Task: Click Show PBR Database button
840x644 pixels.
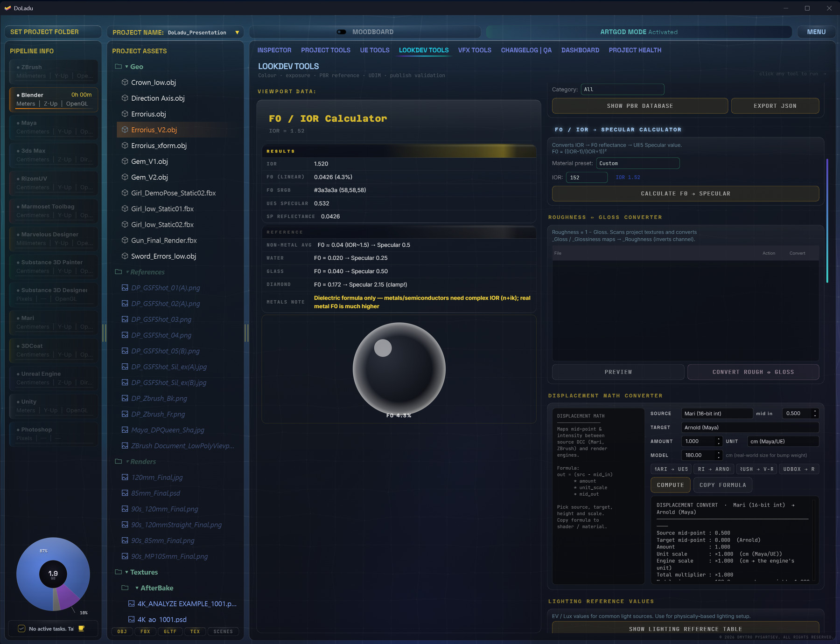Action: (640, 106)
